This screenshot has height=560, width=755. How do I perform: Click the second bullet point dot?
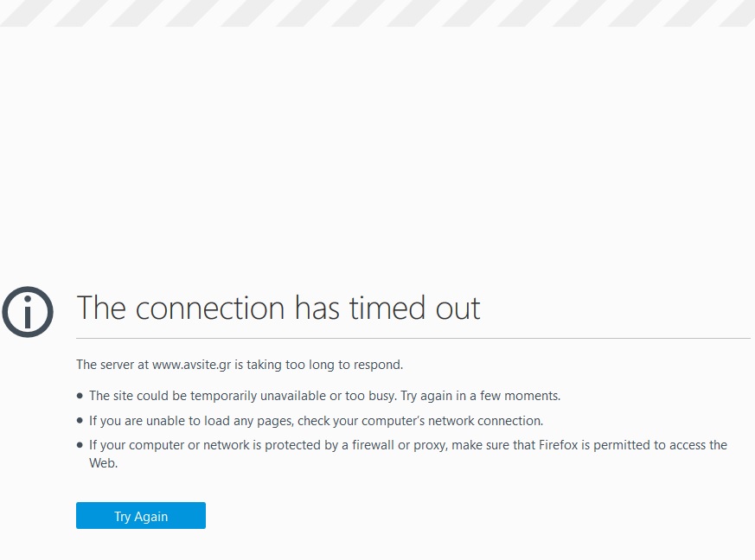[x=80, y=421]
